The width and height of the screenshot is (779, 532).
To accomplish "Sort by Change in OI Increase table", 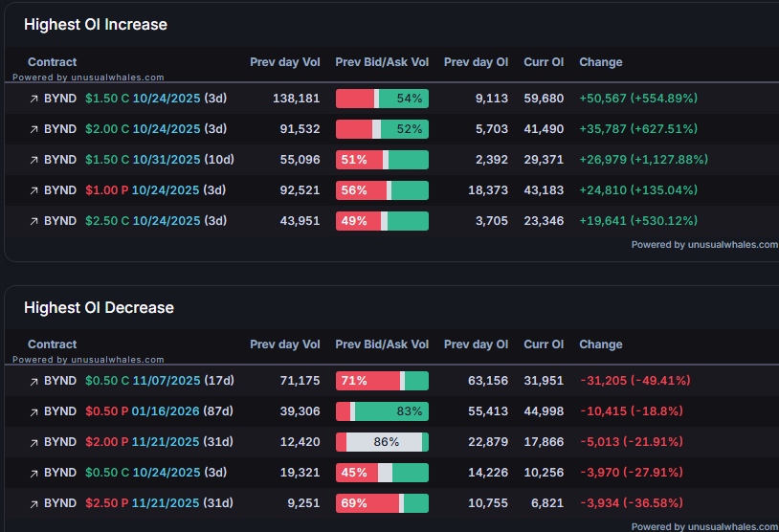I will (601, 62).
